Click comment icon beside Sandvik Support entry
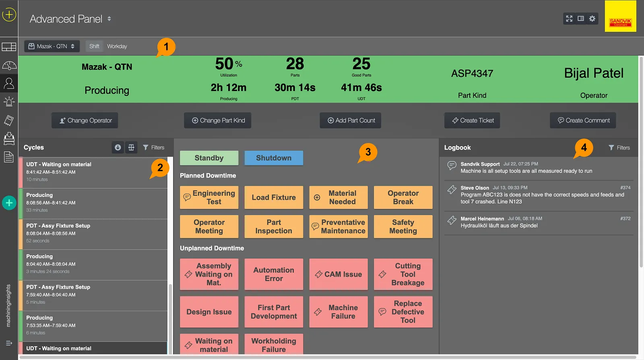 tap(452, 166)
